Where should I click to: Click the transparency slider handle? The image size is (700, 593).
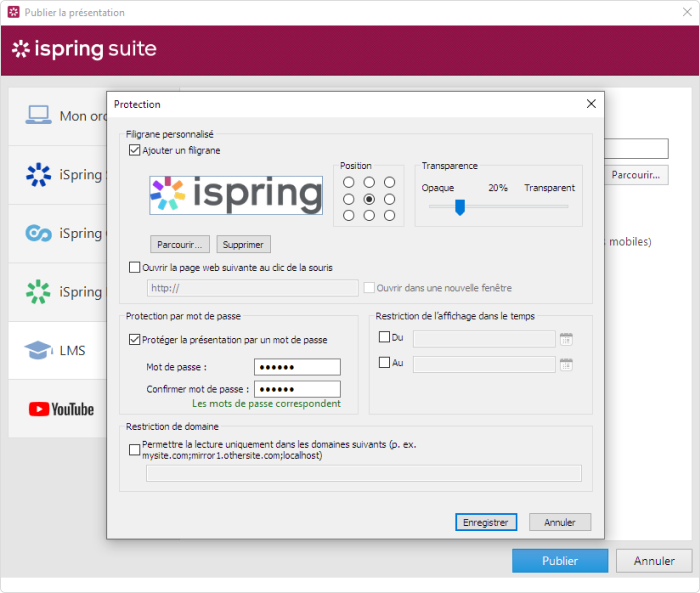click(x=460, y=207)
